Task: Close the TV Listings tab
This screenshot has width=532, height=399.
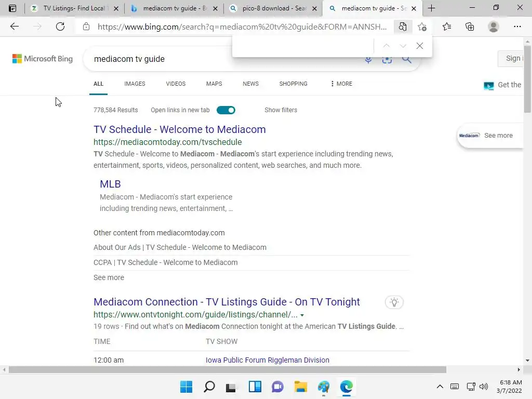Action: 116,8
